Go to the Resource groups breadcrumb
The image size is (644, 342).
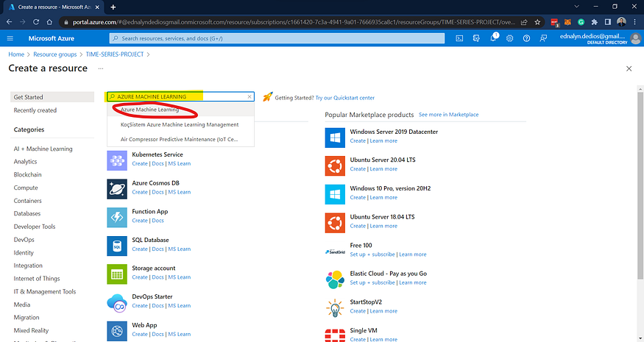point(55,54)
